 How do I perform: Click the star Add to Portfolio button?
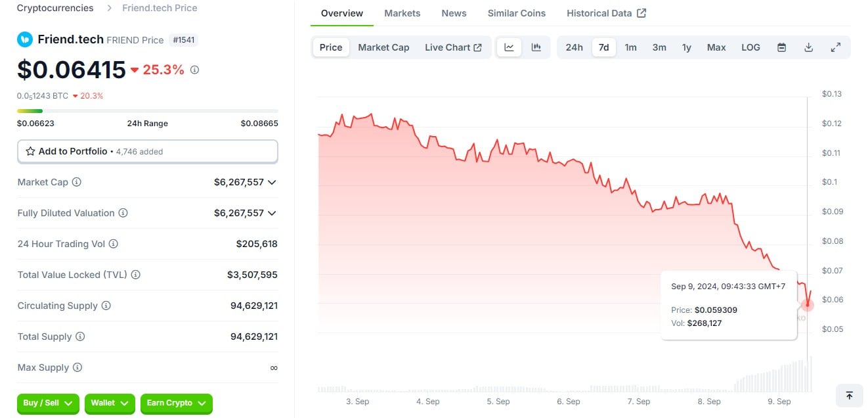pos(147,151)
